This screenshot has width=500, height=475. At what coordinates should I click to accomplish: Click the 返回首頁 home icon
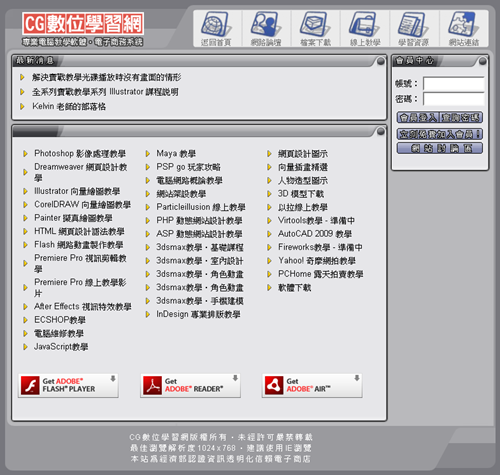click(217, 28)
